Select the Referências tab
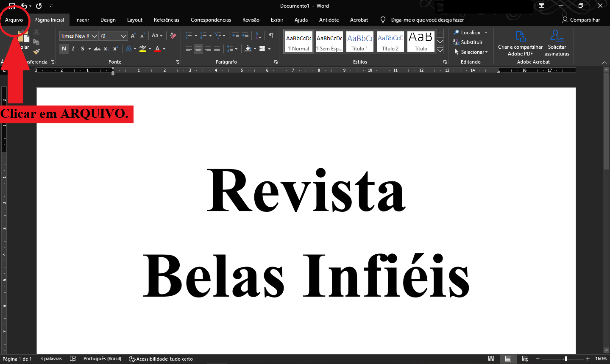 pos(167,20)
